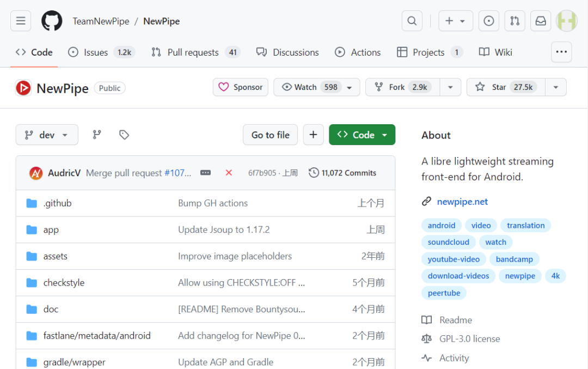Image resolution: width=588 pixels, height=369 pixels.
Task: Switch to the Pull requests tab
Action: tap(195, 52)
